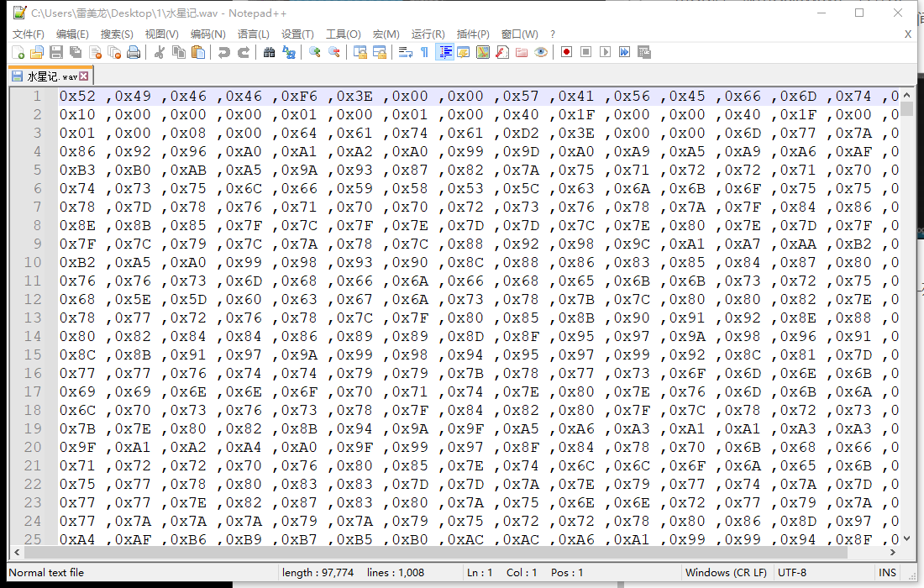
Task: Close the current document toolbar icon
Action: point(95,52)
